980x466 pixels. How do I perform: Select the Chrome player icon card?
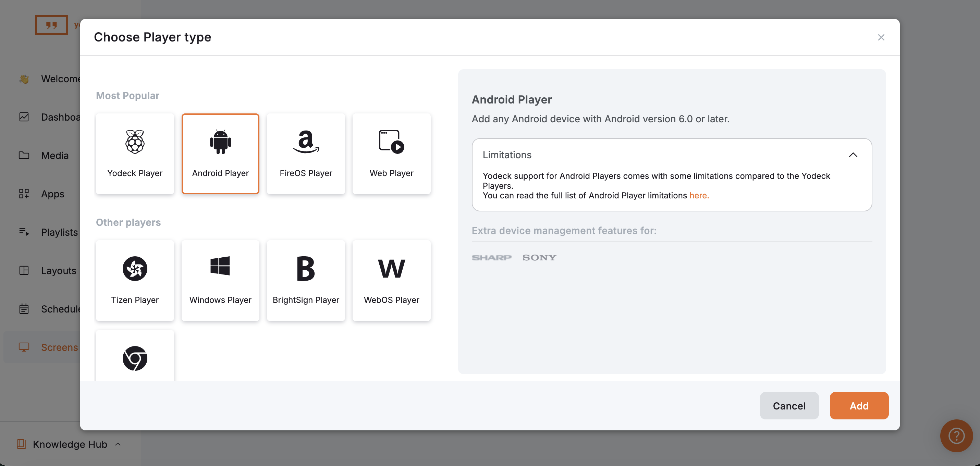(135, 358)
